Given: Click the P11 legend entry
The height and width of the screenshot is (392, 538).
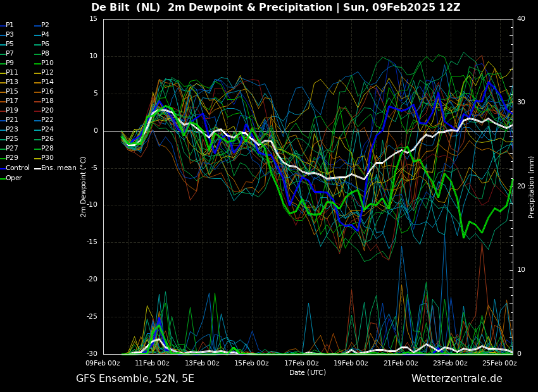Looking at the screenshot, I should coord(9,72).
